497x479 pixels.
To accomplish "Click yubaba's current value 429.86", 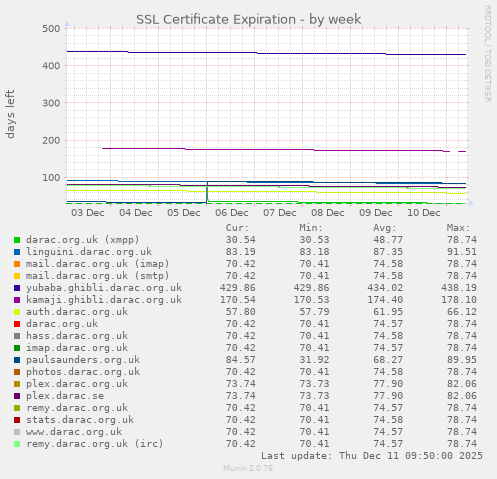I will (238, 288).
